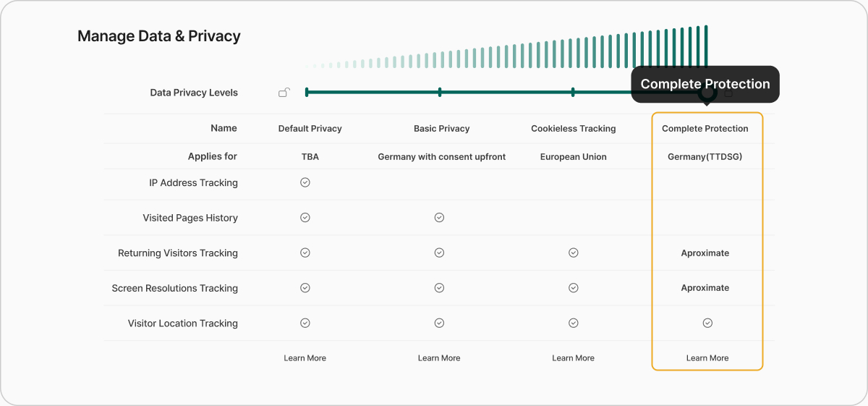Click Returning Visitors check under Cookieless Tracking
This screenshot has width=868, height=406.
coord(574,253)
